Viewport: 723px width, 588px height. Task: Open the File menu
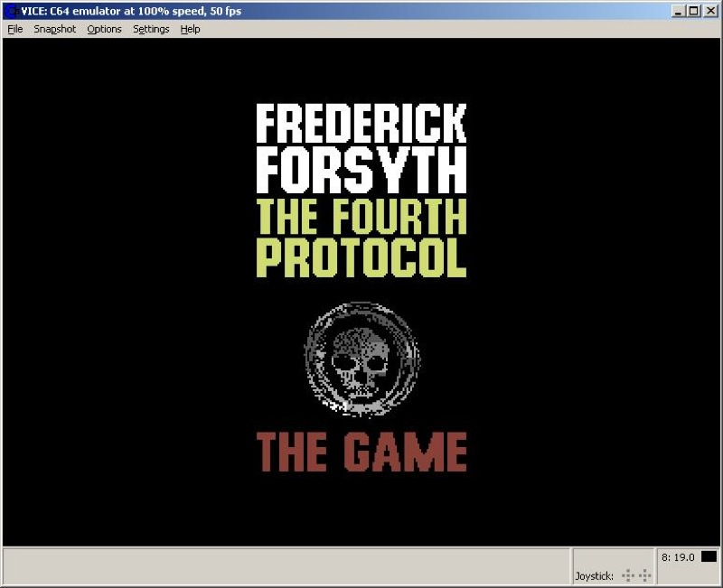(x=15, y=29)
